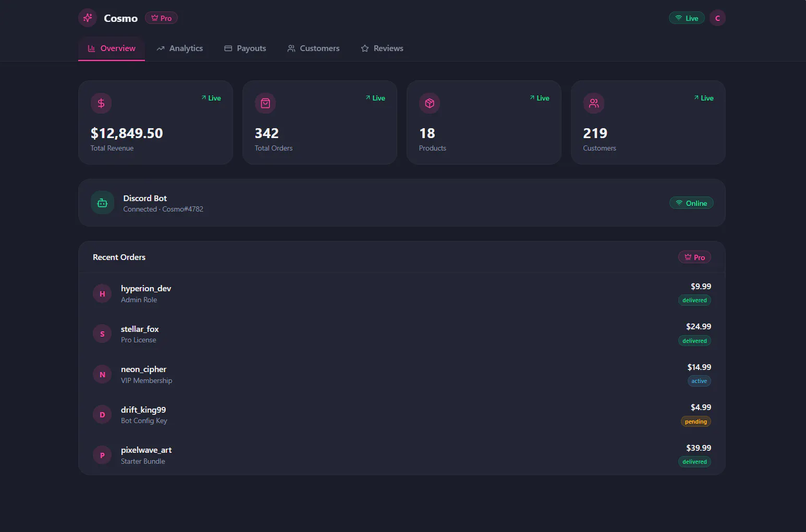
Task: Click the Pro crown badge in header
Action: pos(161,18)
